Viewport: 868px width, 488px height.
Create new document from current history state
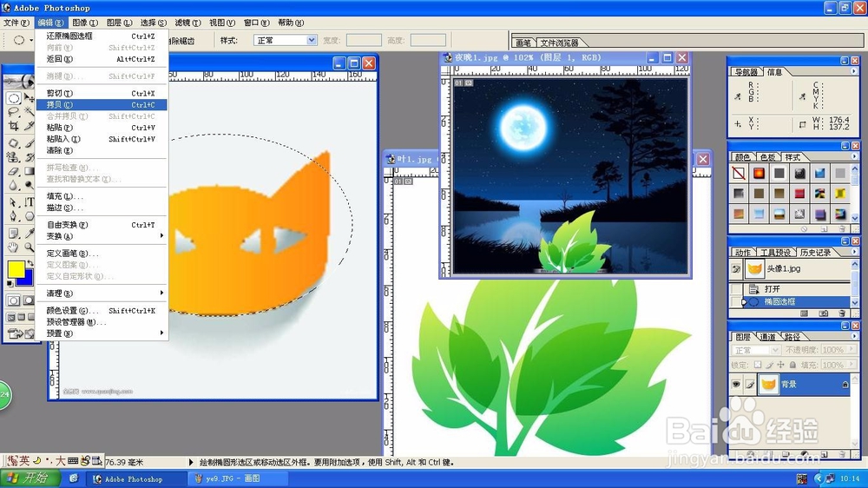[x=804, y=313]
